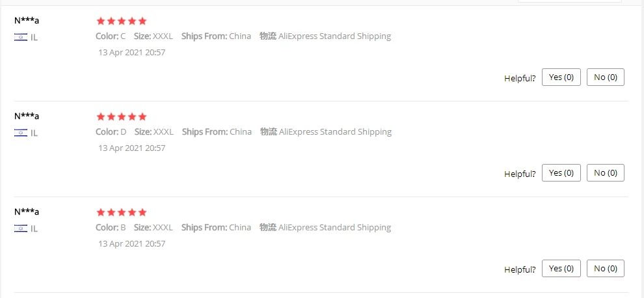Screen dimensions: 644x298
Task: Click the Helpful? label on the Color D review
Action: click(x=520, y=174)
